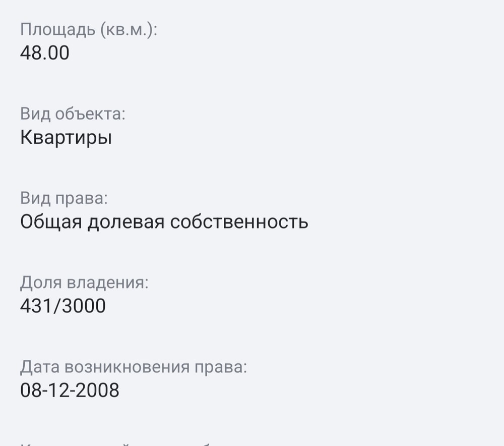
Task: Click the "Площадь (кв.м.):" field label
Action: pos(89,30)
